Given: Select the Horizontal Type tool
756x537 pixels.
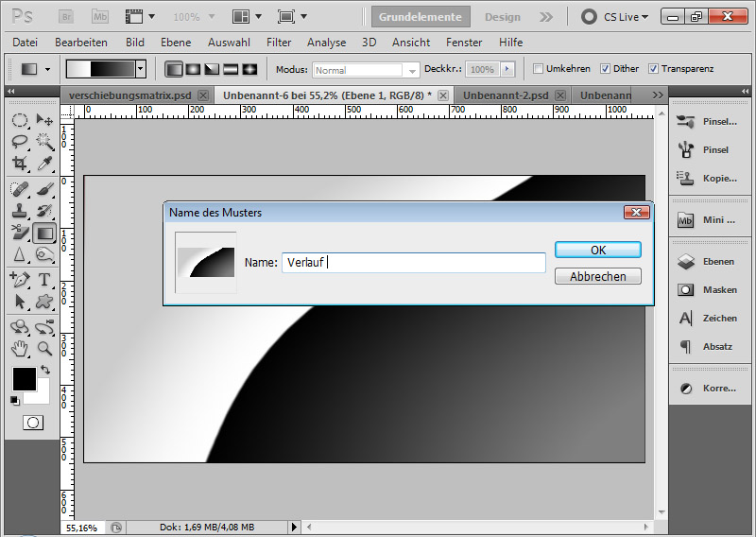Looking at the screenshot, I should point(44,279).
